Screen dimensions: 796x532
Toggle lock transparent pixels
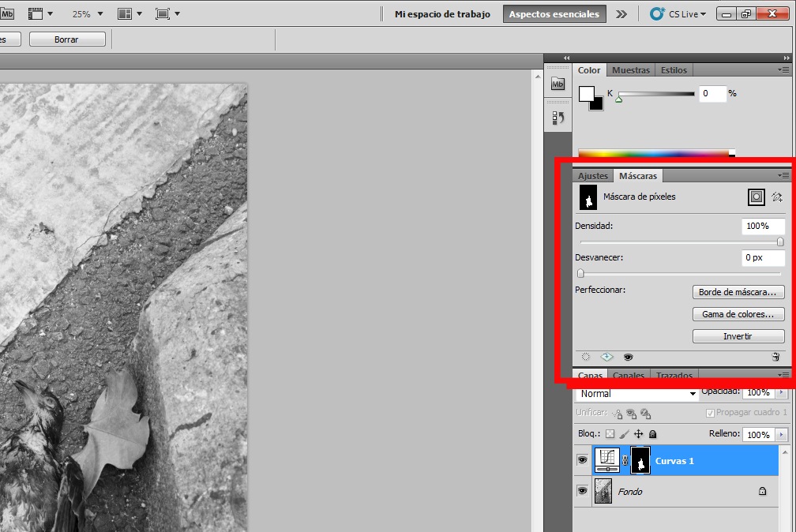pos(610,434)
